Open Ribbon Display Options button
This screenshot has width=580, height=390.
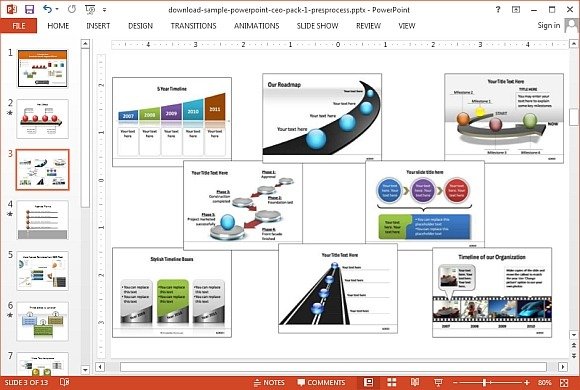point(516,10)
